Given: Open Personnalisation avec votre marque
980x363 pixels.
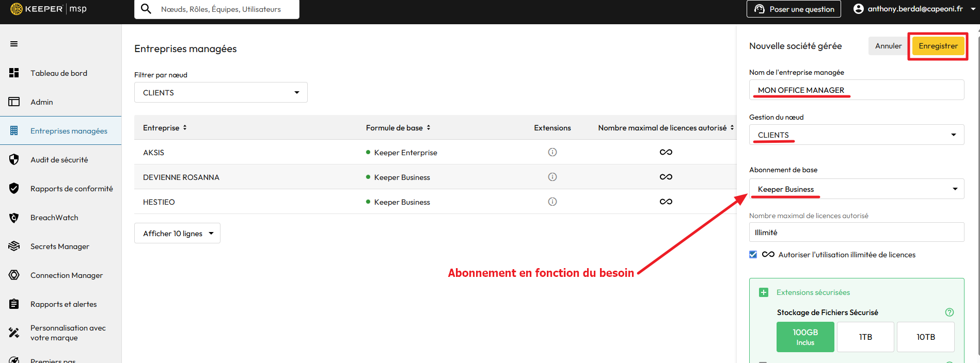Looking at the screenshot, I should click(x=60, y=333).
